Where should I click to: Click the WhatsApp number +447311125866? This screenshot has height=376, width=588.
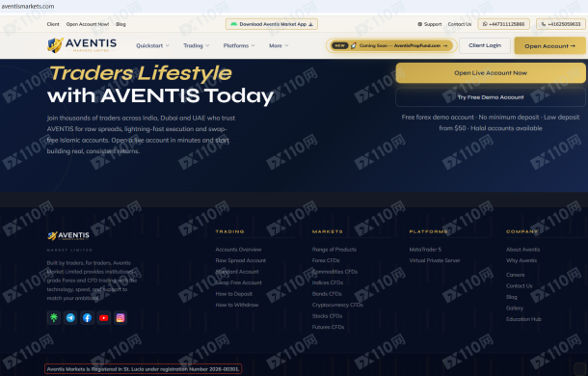pos(503,24)
